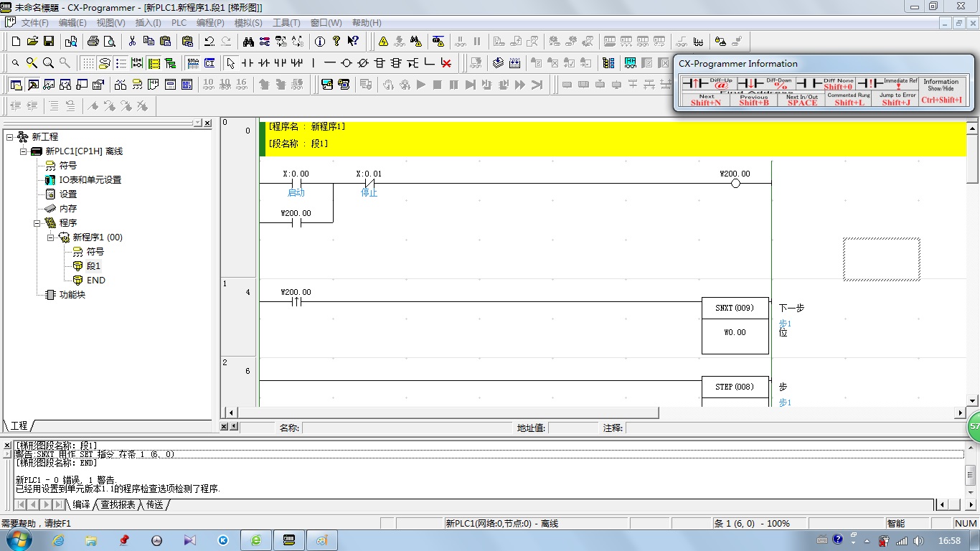980x551 pixels.
Task: Open the PLC menu
Action: 179,23
